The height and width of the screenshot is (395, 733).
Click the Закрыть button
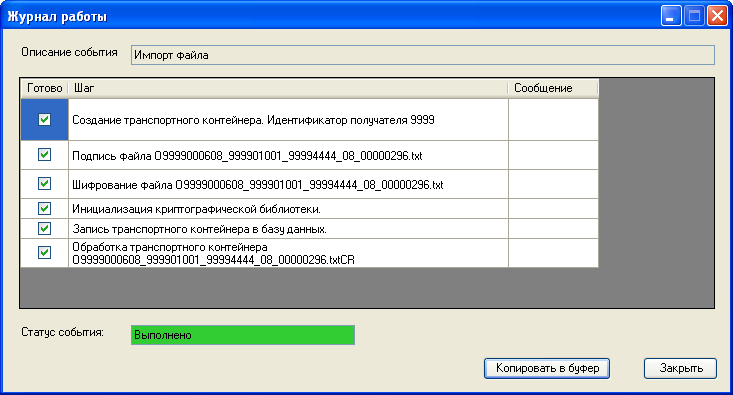click(680, 368)
